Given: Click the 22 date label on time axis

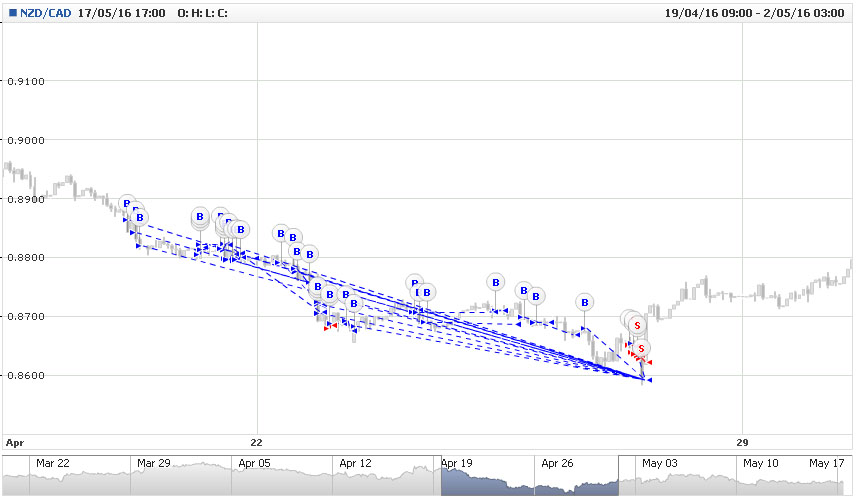Looking at the screenshot, I should [257, 442].
